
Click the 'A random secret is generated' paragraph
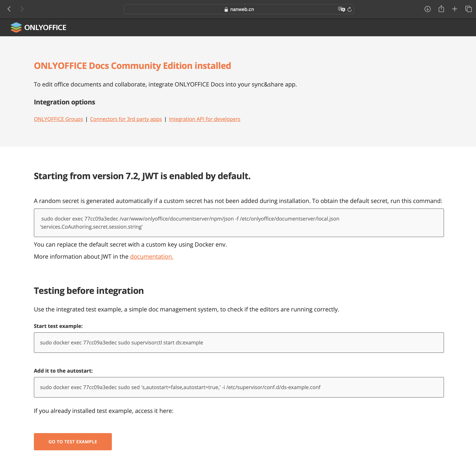[x=238, y=201]
